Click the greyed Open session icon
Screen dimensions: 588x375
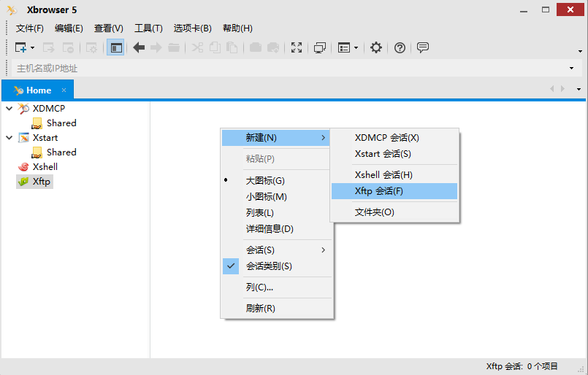(x=49, y=47)
